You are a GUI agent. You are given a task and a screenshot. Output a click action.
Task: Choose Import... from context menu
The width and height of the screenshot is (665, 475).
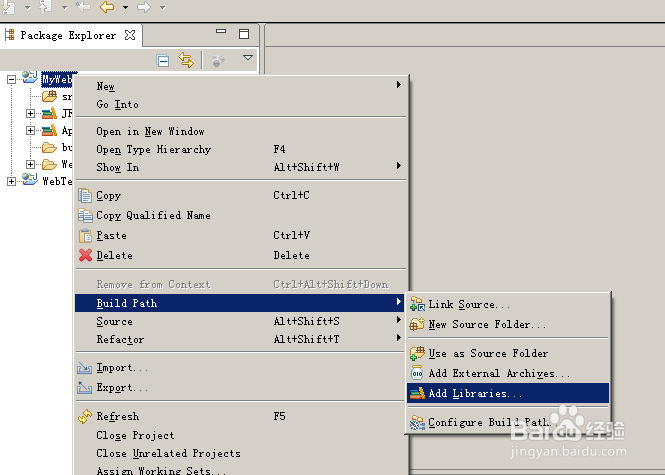240,368
